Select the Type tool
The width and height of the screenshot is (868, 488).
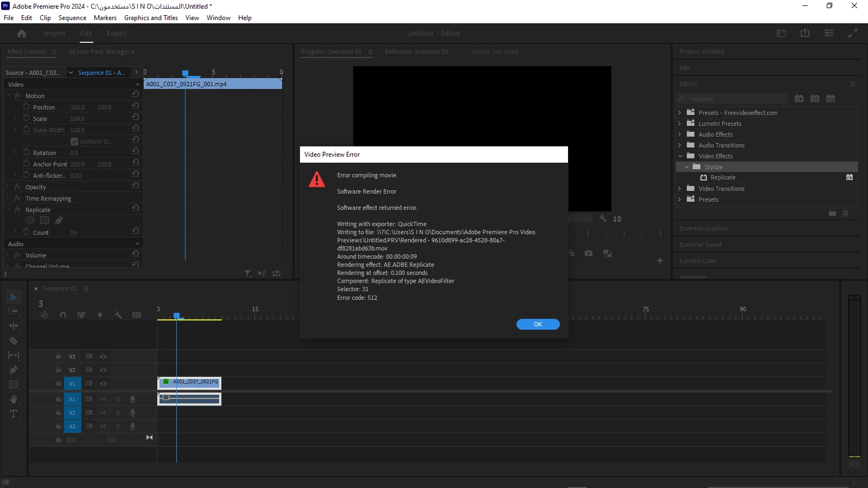pyautogui.click(x=14, y=414)
